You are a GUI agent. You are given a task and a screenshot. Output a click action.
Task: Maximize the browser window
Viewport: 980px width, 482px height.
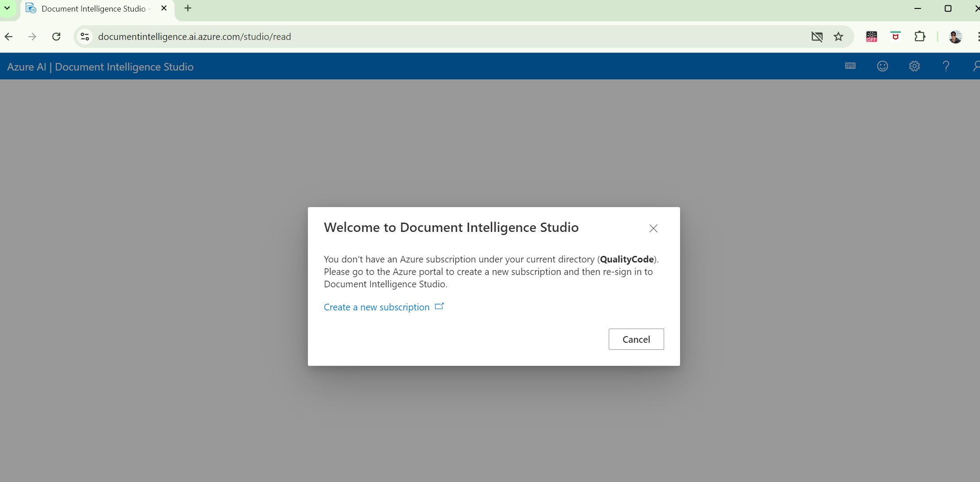tap(948, 8)
